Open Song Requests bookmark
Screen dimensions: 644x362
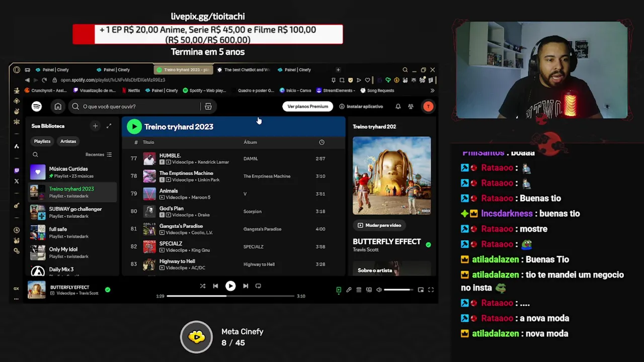[x=377, y=90]
